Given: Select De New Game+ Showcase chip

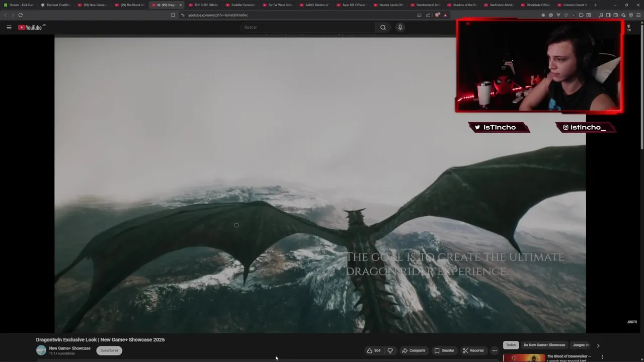Looking at the screenshot, I should (544, 345).
